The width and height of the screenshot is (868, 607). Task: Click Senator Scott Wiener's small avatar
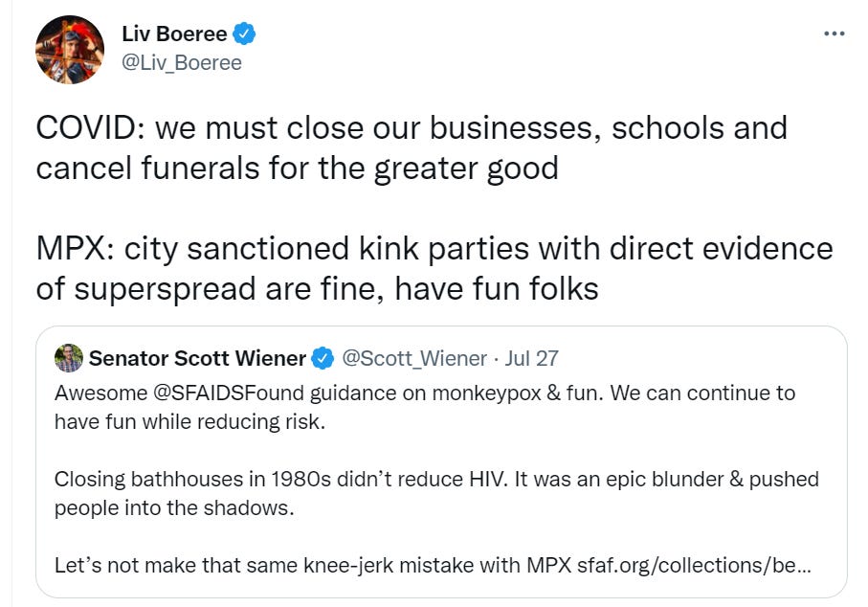tap(68, 359)
